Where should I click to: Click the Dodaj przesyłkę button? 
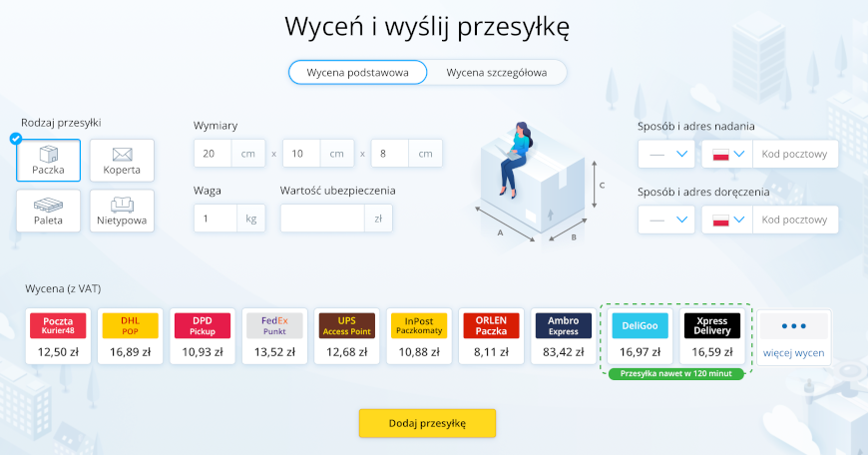click(x=427, y=423)
